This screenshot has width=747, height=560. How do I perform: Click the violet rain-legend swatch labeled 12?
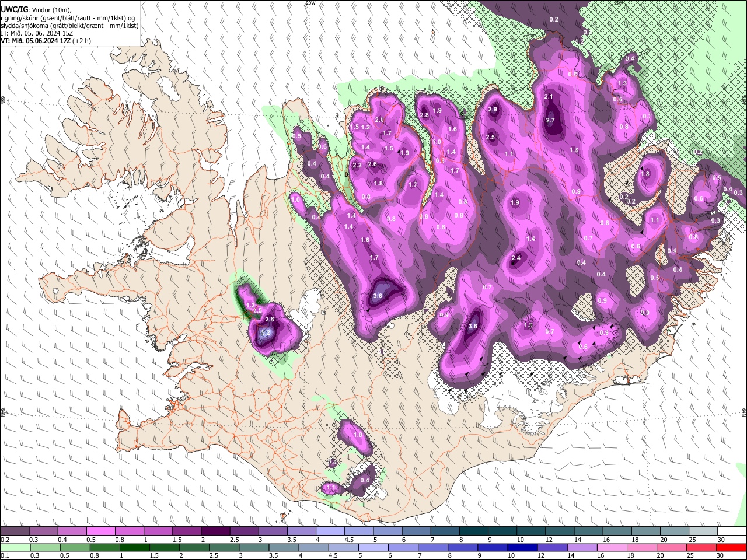(553, 547)
